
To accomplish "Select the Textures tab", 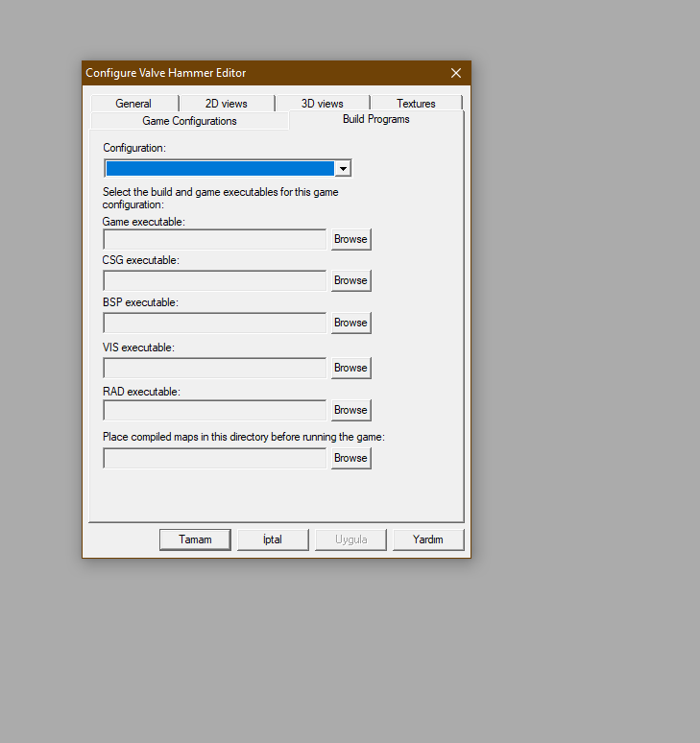I will pos(416,104).
